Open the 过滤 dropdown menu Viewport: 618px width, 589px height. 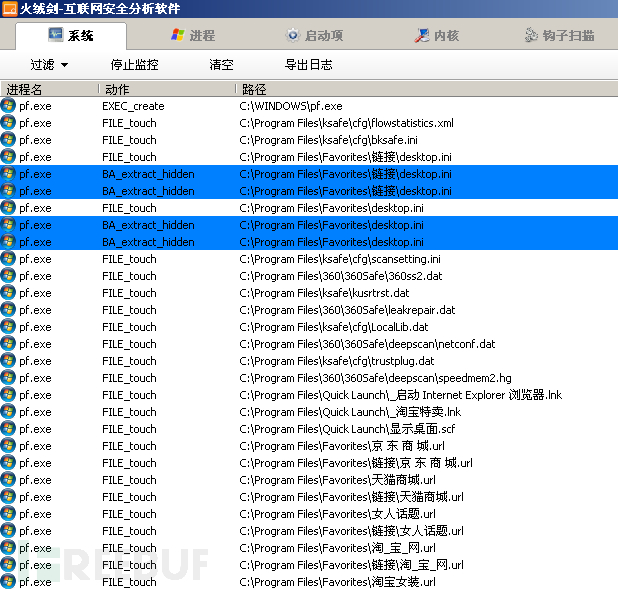point(49,65)
